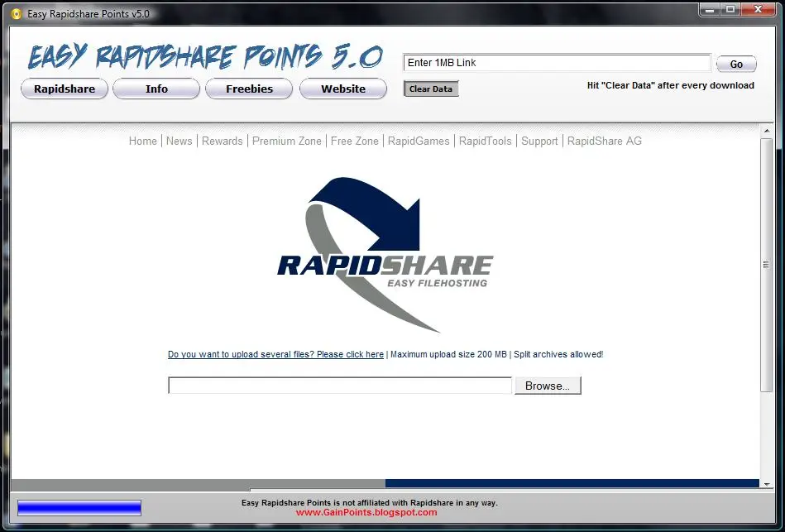Click the Browse... button
The width and height of the screenshot is (785, 532).
tap(548, 386)
